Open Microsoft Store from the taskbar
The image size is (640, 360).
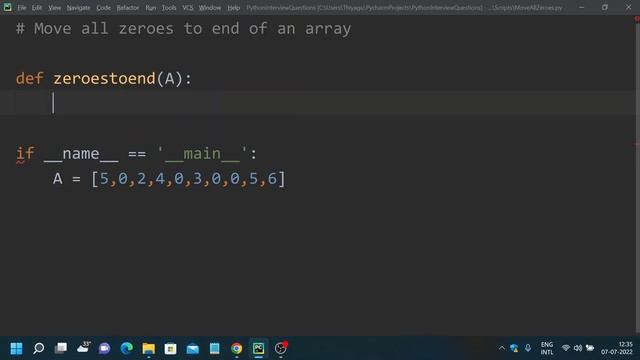click(171, 348)
